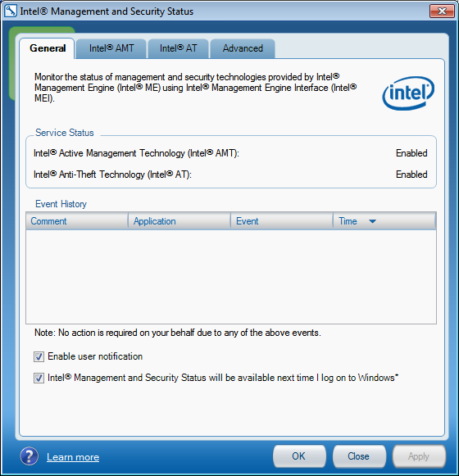This screenshot has height=476, width=459.
Task: Click the Intel Anti-Theft Technology label
Action: pyautogui.click(x=112, y=175)
